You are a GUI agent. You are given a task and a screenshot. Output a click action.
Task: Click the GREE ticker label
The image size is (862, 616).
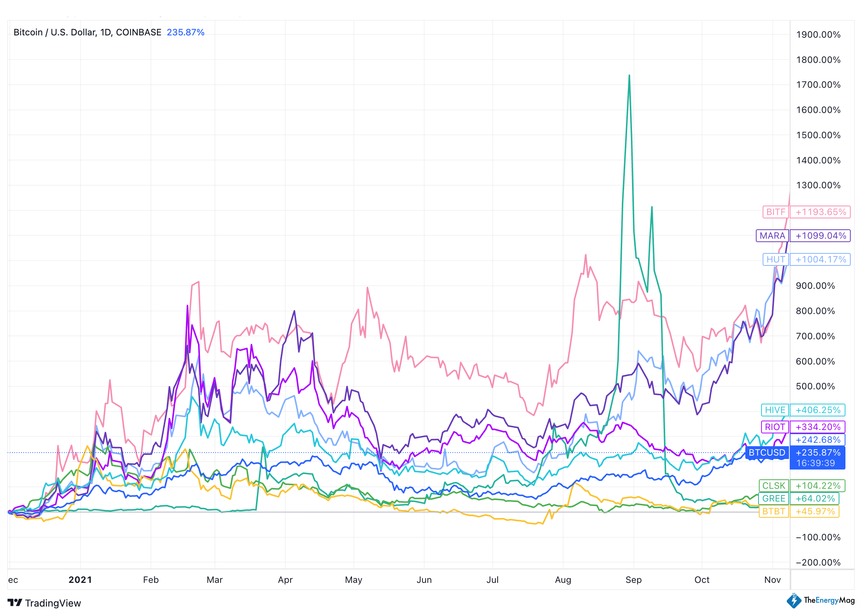tap(773, 499)
